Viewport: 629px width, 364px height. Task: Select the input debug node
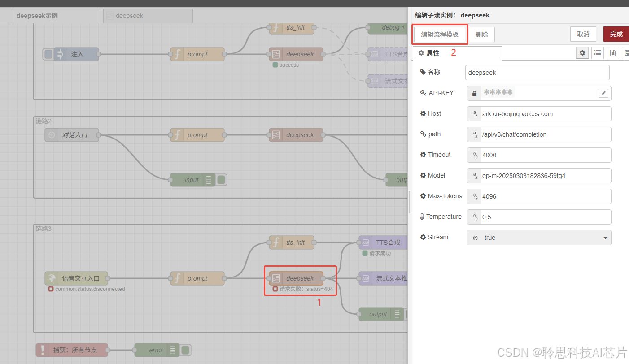(x=193, y=180)
